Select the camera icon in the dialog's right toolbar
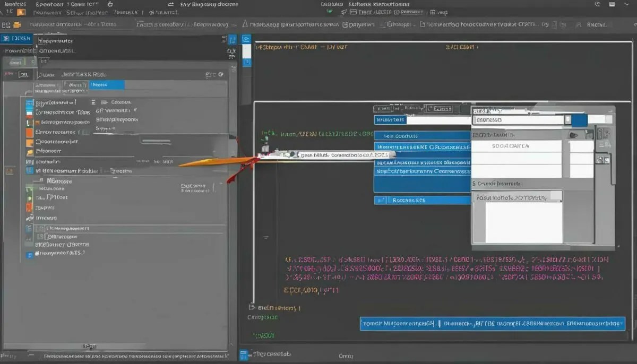Screen dimensions: 637x364 pos(600,133)
